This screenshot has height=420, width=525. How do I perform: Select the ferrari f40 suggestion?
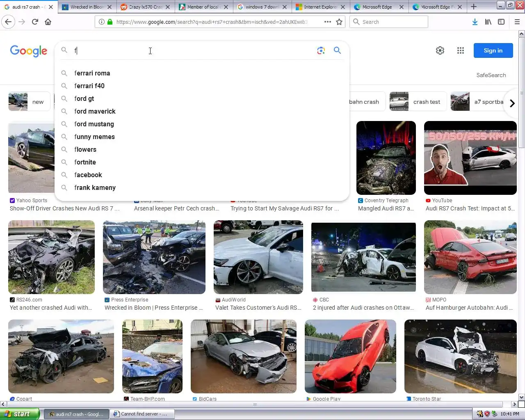(202, 86)
